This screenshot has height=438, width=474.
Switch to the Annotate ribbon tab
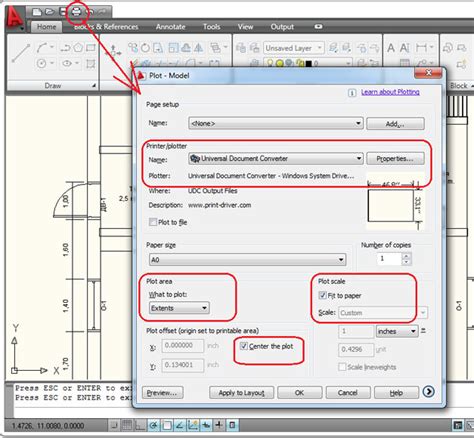click(171, 27)
